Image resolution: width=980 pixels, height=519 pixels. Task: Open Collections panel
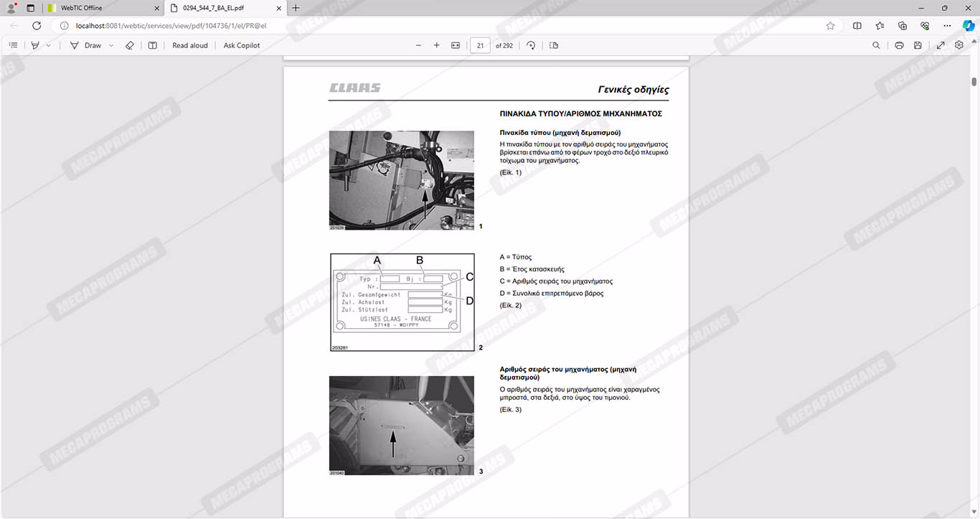point(903,26)
